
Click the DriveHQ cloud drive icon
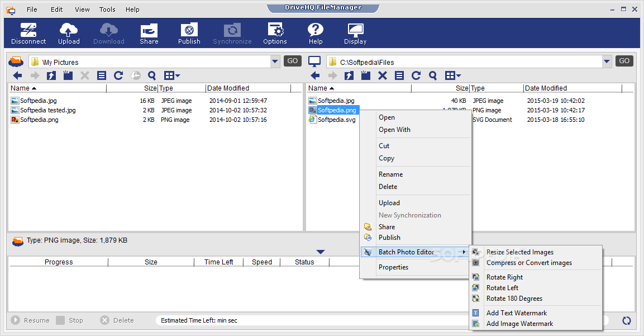[x=16, y=61]
